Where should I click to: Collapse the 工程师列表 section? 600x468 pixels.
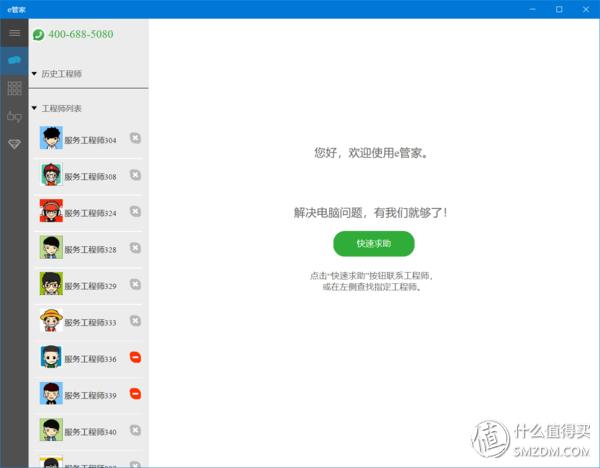(x=34, y=108)
